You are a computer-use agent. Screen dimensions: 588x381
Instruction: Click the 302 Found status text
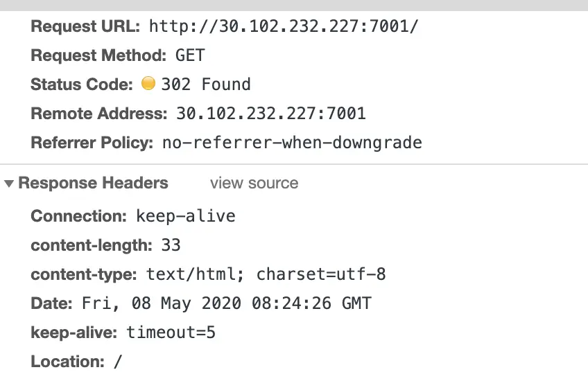pyautogui.click(x=206, y=85)
